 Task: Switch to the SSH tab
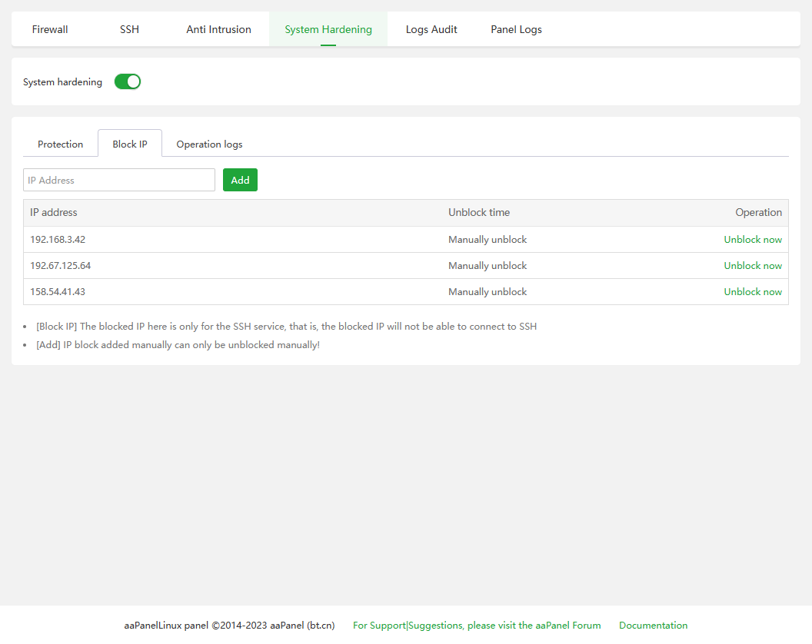[x=129, y=29]
